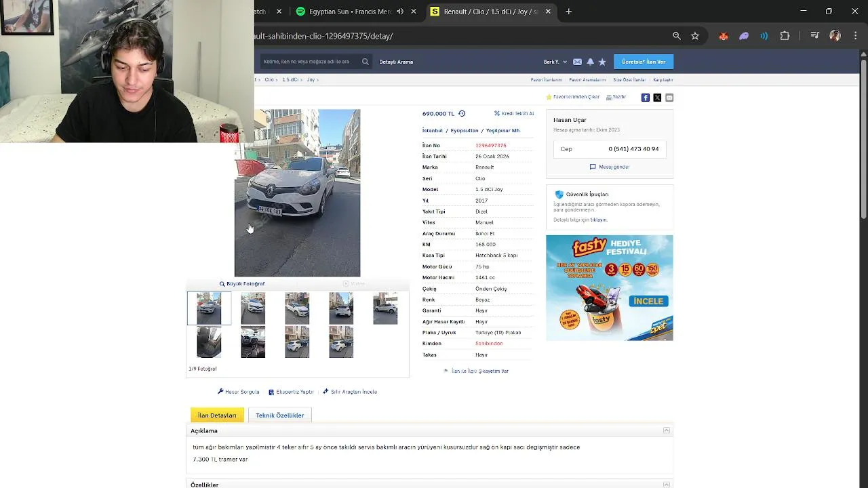868x488 pixels.
Task: Collapse the Açıklama section with its arrow
Action: [x=667, y=430]
